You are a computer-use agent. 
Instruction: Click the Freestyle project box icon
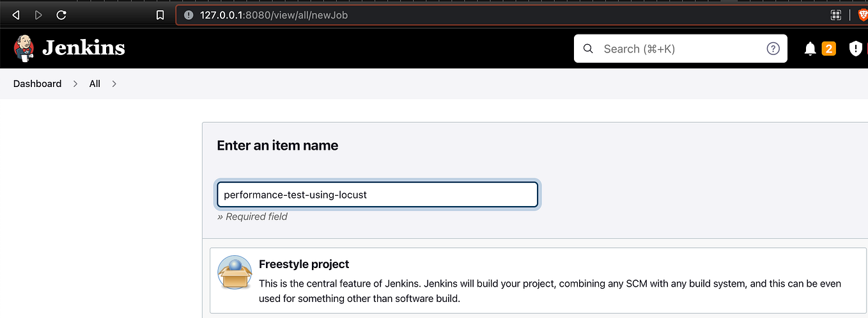pyautogui.click(x=235, y=273)
